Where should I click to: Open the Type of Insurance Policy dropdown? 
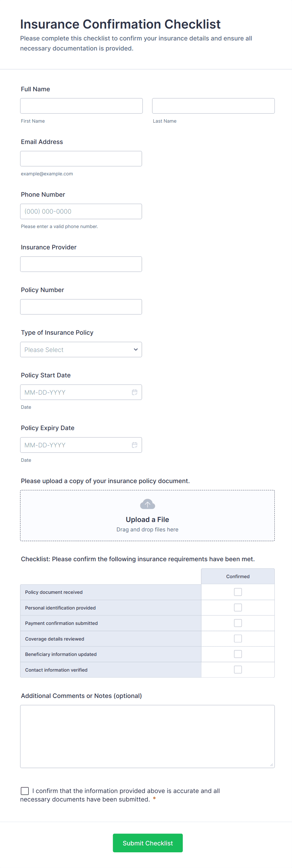81,350
